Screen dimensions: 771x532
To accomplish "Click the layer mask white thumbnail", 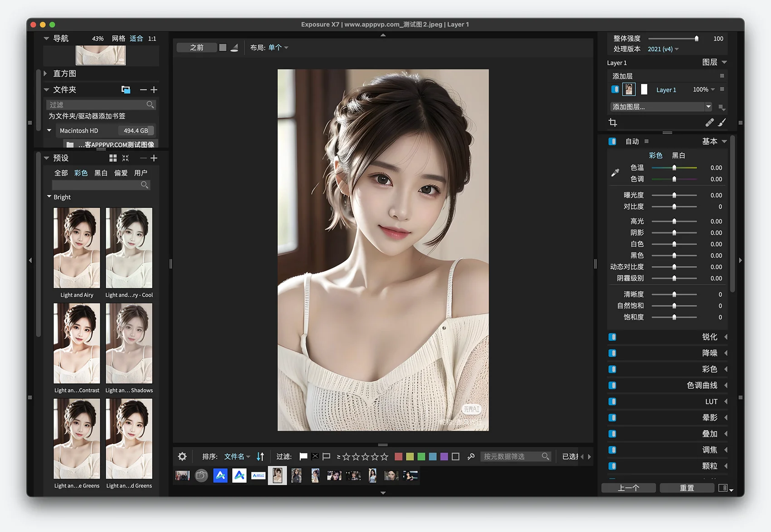I will tap(644, 89).
